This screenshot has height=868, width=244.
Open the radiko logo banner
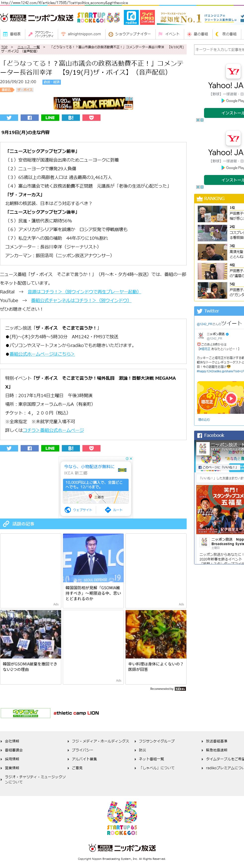click(x=131, y=17)
